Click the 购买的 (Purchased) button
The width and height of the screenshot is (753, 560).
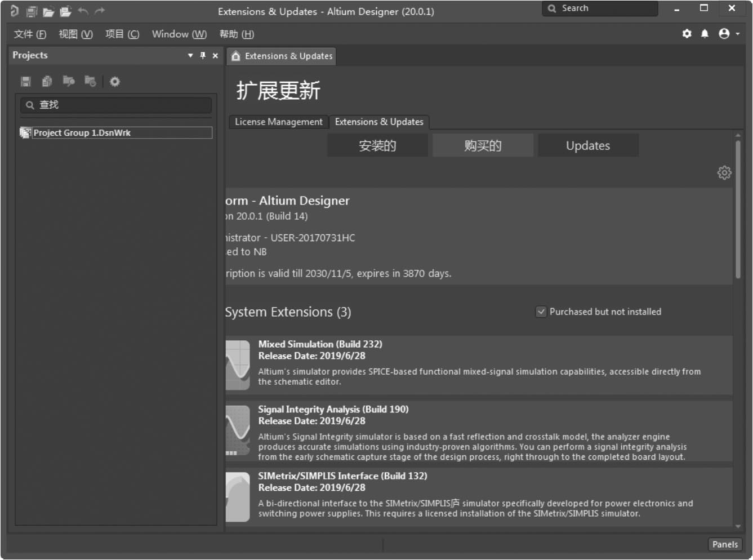[483, 145]
